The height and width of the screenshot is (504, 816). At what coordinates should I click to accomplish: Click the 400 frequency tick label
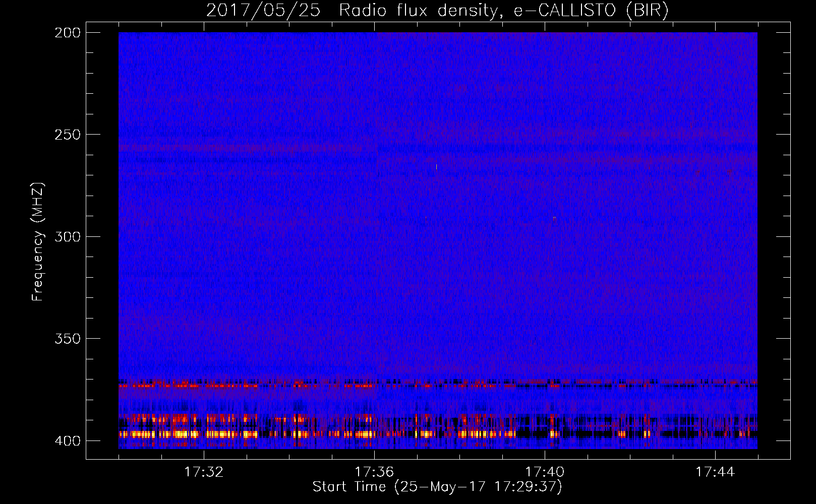68,440
